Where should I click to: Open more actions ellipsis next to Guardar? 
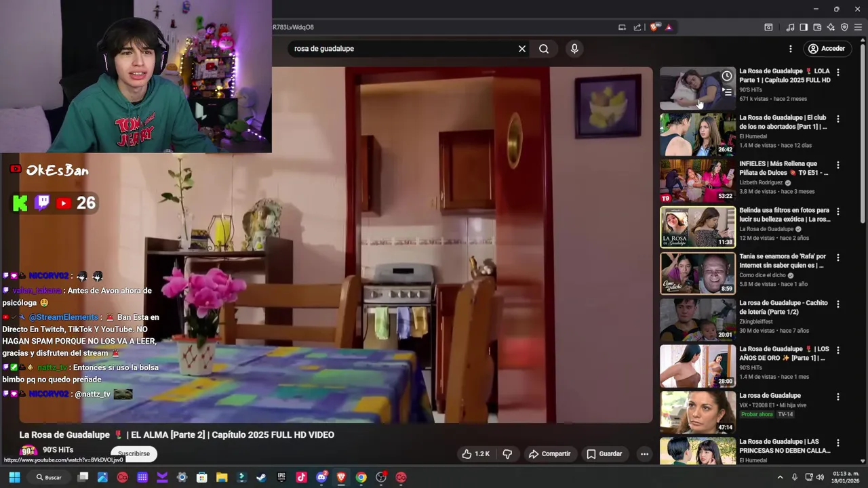(645, 453)
